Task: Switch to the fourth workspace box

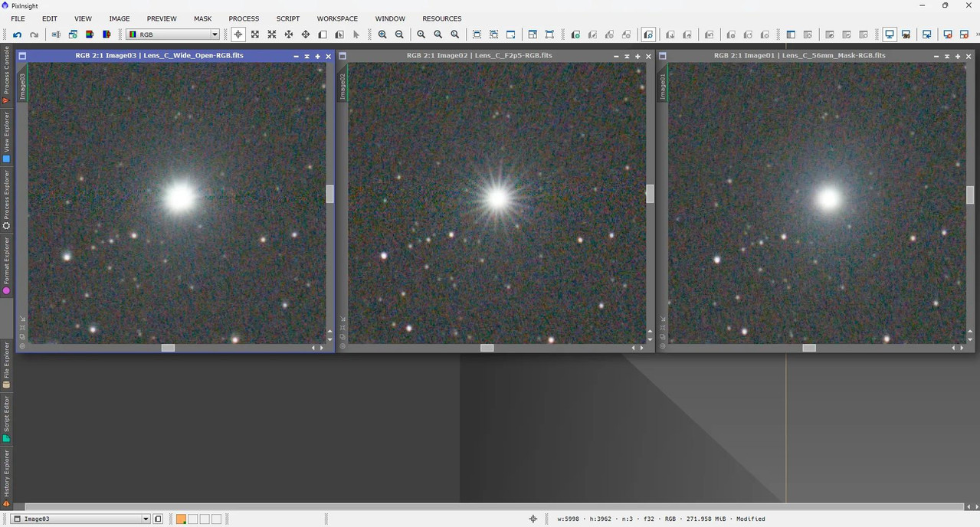Action: tap(216, 519)
